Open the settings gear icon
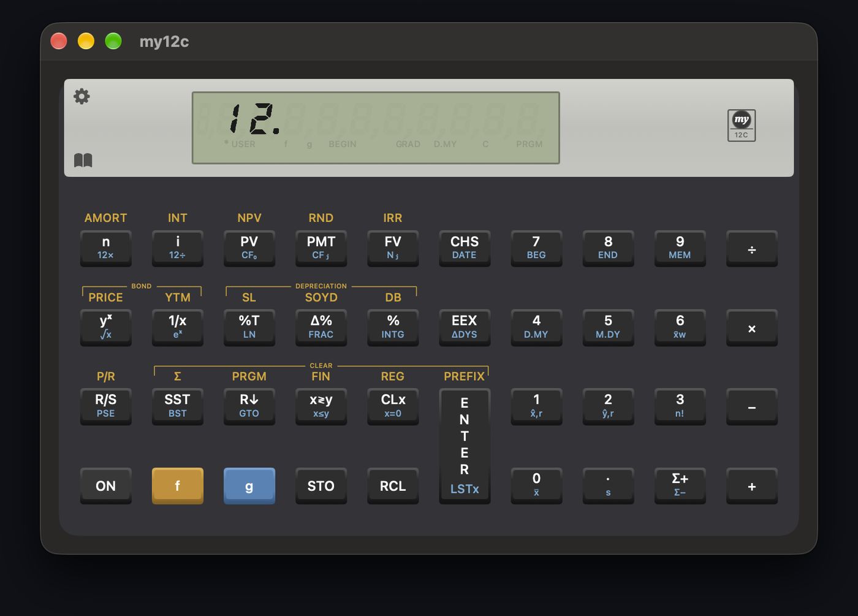This screenshot has height=616, width=858. [x=82, y=96]
